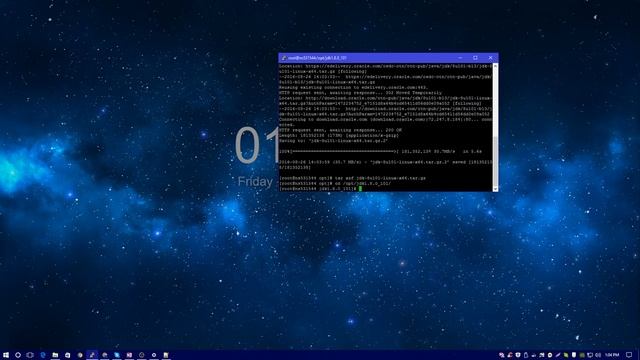Click the PuTTY scrollbar up arrow
The image size is (640, 360).
click(x=495, y=66)
